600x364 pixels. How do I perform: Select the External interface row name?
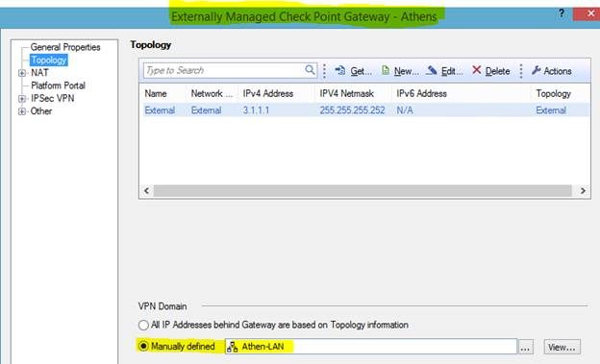(160, 110)
